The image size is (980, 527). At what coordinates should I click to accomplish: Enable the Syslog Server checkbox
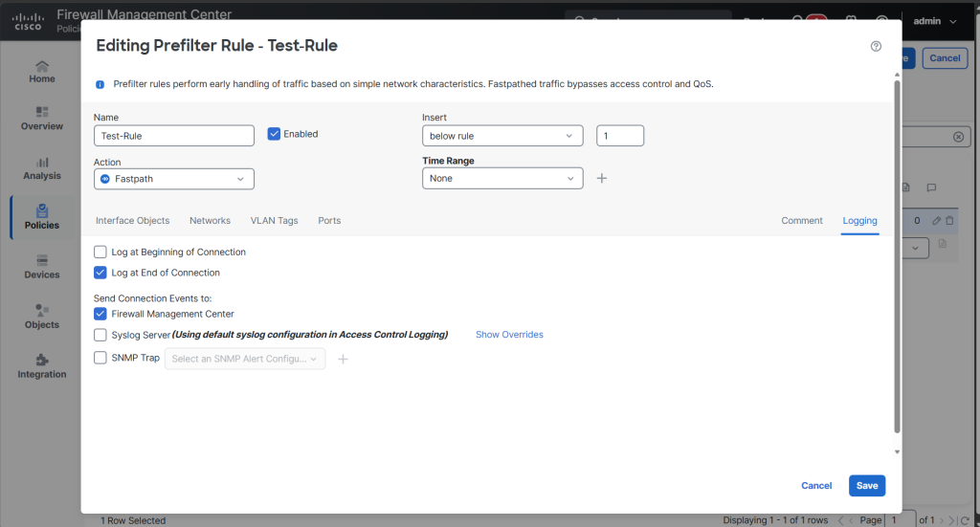pos(100,335)
